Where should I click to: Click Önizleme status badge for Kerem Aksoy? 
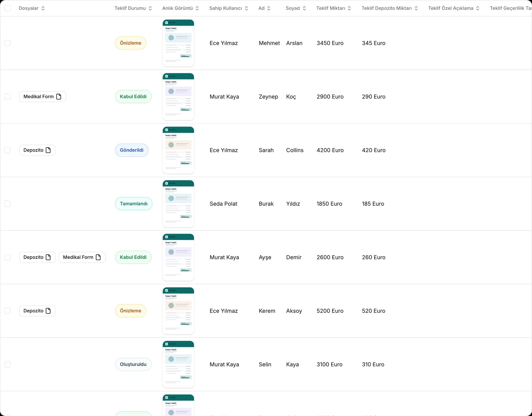tap(131, 311)
